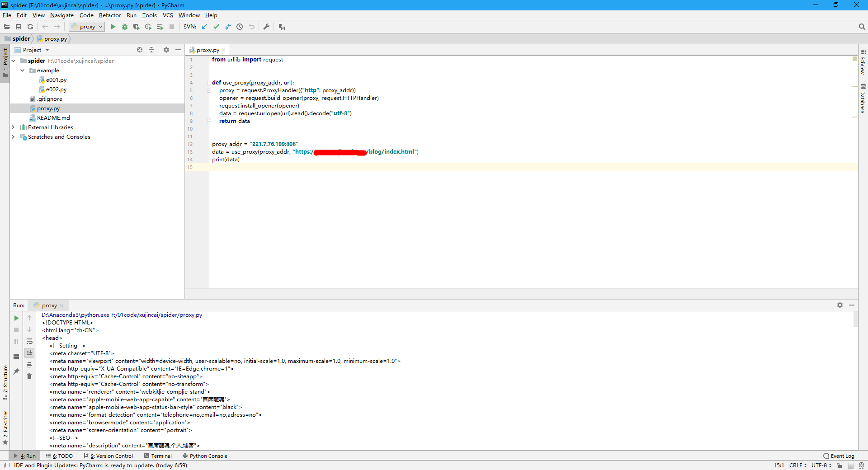Toggle the 7: Structure side tool window
868x470 pixels.
pyautogui.click(x=5, y=382)
